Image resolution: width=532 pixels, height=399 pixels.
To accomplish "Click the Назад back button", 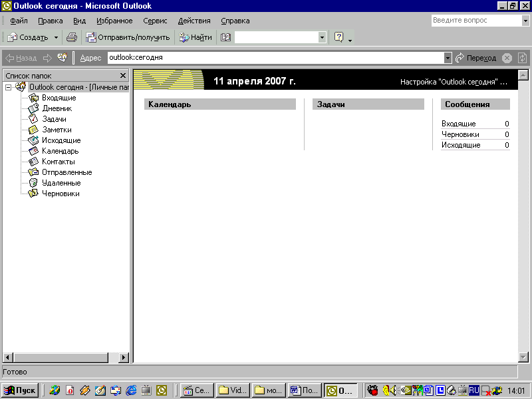I will (21, 58).
